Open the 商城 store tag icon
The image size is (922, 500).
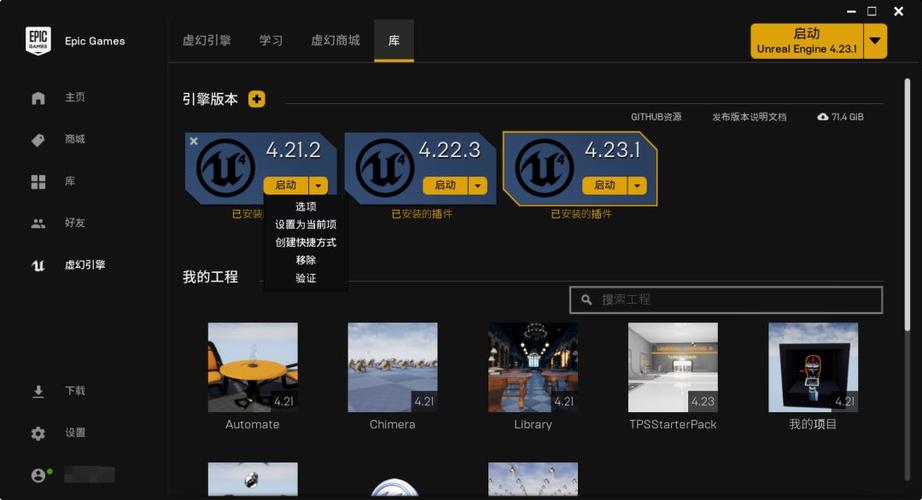click(x=38, y=140)
